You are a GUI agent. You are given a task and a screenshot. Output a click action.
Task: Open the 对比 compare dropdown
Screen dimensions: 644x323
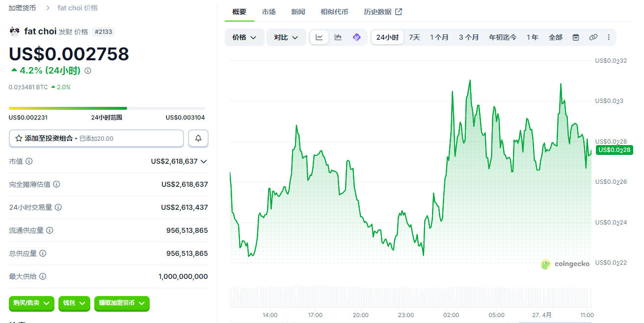click(286, 37)
